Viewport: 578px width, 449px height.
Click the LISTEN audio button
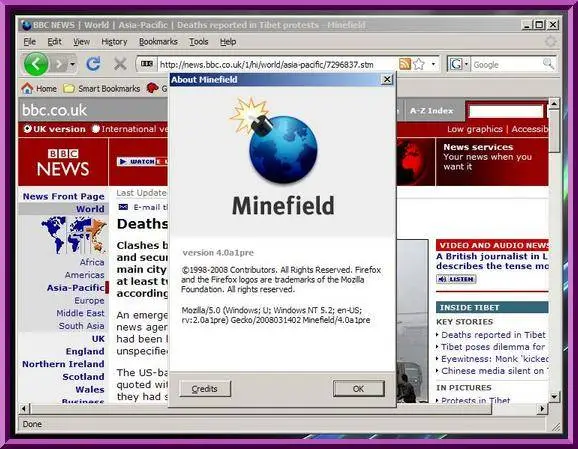[456, 279]
